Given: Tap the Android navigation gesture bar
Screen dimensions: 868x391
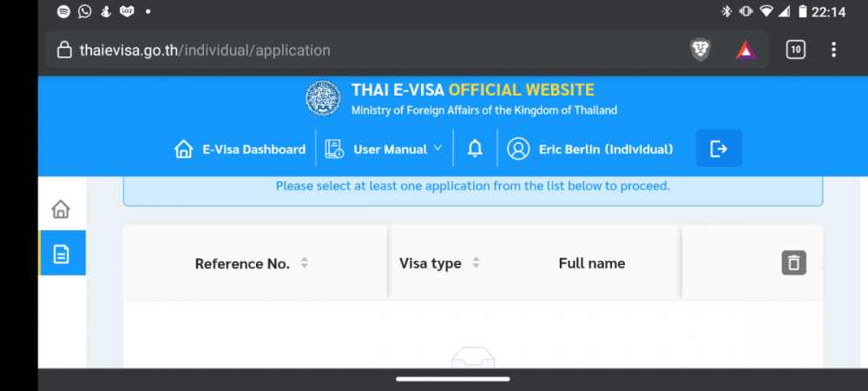Looking at the screenshot, I should click(x=453, y=380).
